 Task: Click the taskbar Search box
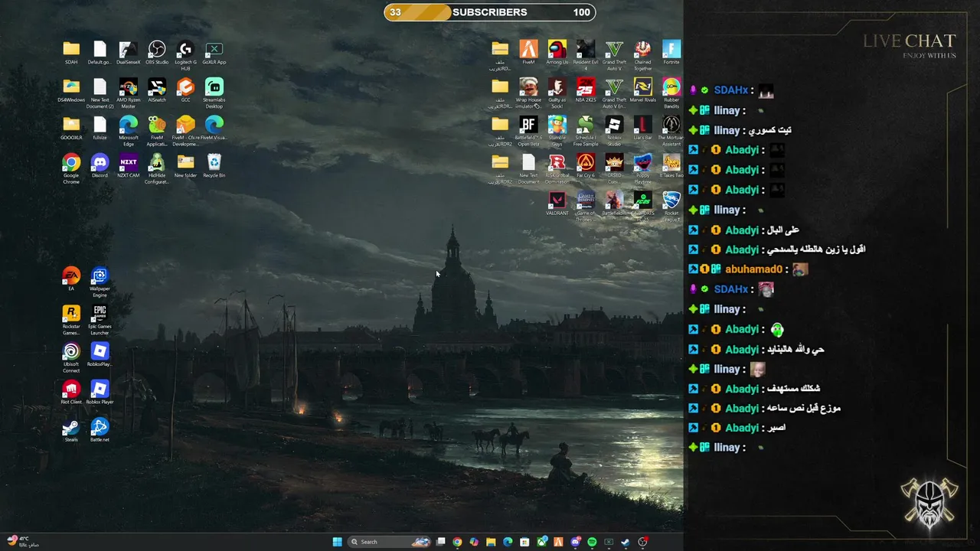[x=390, y=542]
